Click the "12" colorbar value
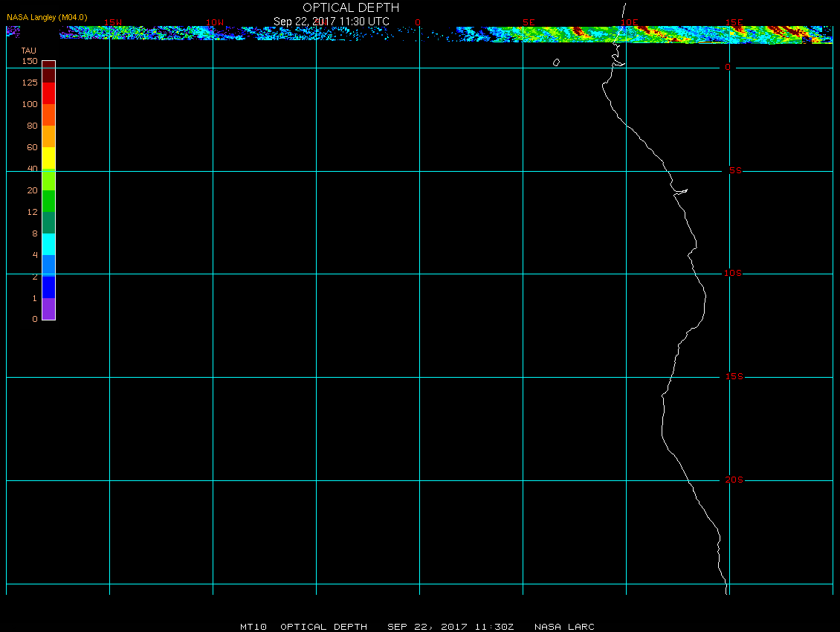840x632 pixels. (x=33, y=212)
